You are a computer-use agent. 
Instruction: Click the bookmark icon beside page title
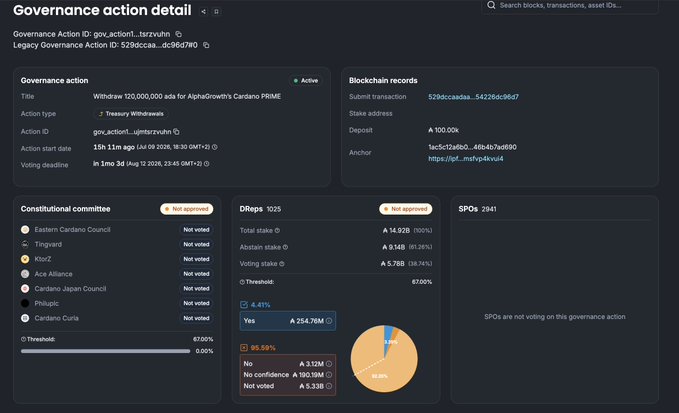(216, 12)
